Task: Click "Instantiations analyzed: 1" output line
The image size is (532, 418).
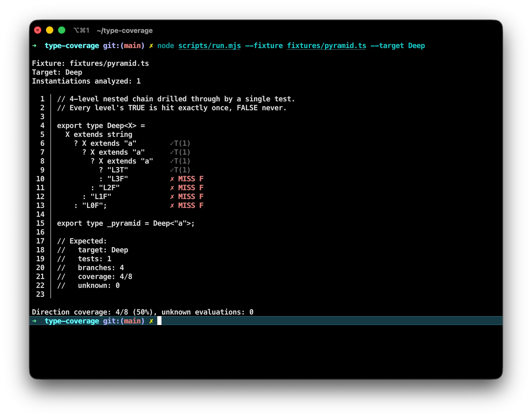Action: click(86, 81)
